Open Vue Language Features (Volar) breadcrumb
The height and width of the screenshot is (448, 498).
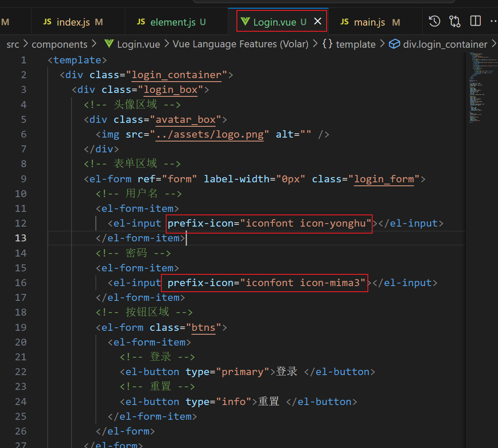[240, 44]
